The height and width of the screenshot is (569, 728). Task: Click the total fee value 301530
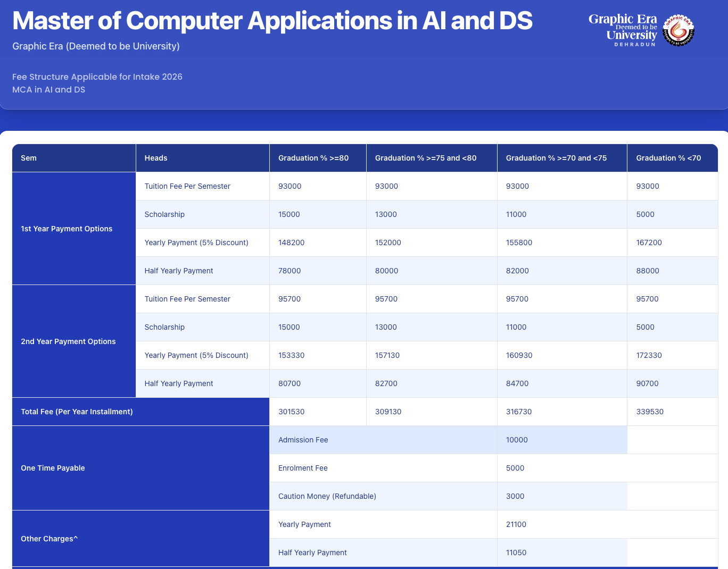292,412
